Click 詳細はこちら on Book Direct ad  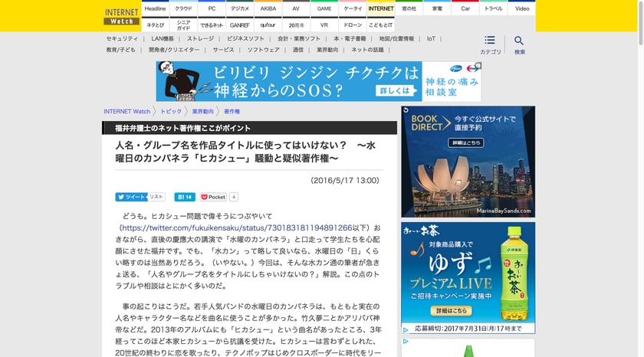pos(465,142)
